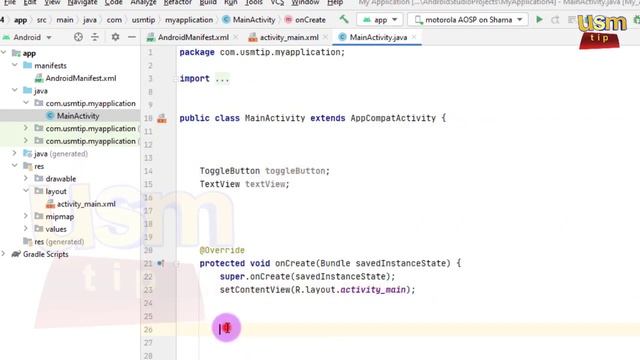Open motorola AOSP on Shama device dropdown
The width and height of the screenshot is (640, 360).
coord(468,20)
